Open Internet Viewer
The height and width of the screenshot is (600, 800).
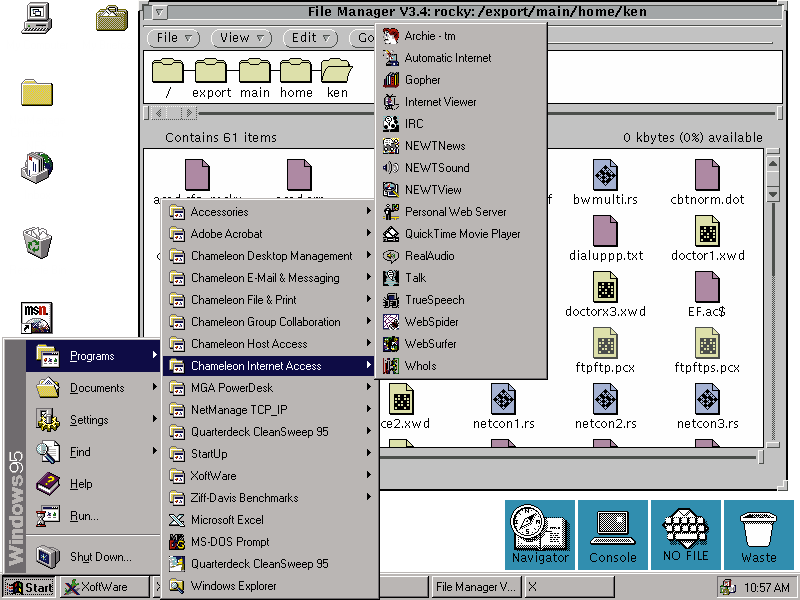[x=461, y=102]
